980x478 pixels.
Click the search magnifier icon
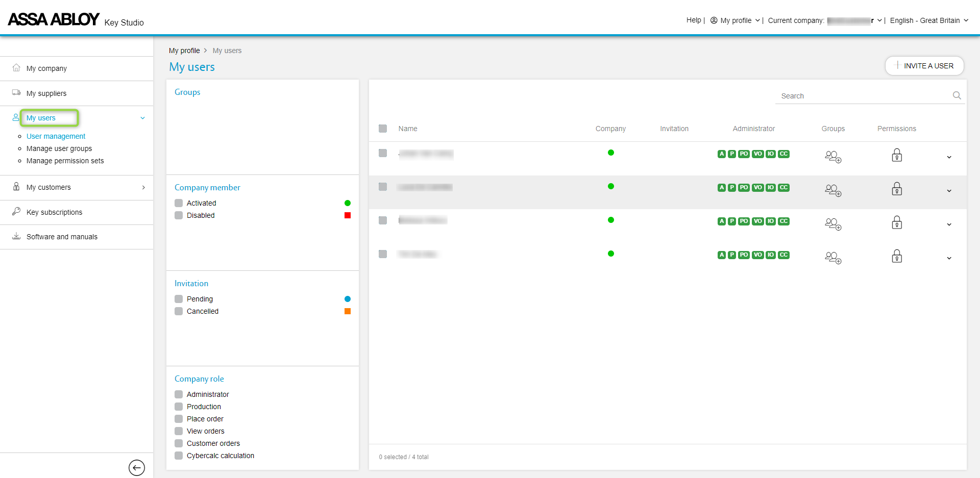pyautogui.click(x=957, y=95)
